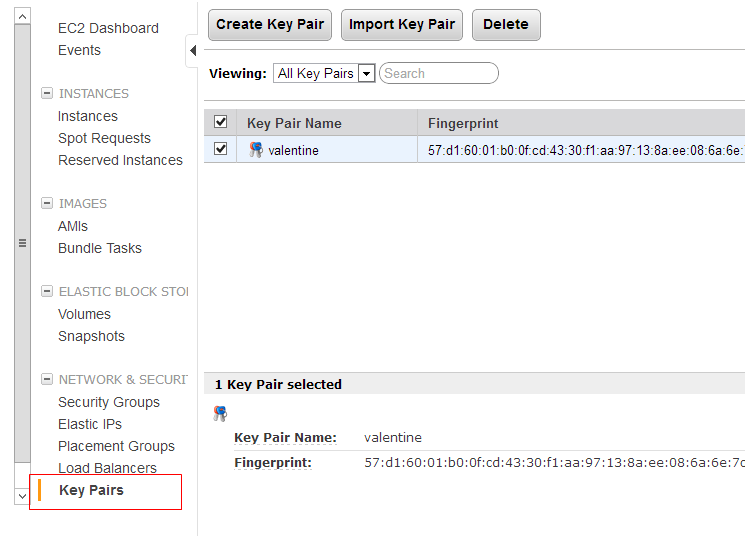
Task: Open Security Groups
Action: click(109, 402)
